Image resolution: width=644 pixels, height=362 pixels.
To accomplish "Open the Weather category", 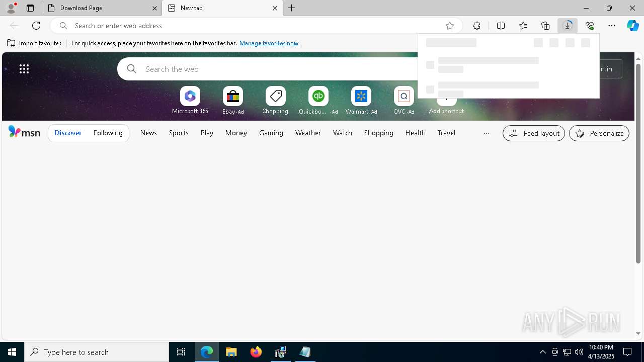I will coord(308,133).
